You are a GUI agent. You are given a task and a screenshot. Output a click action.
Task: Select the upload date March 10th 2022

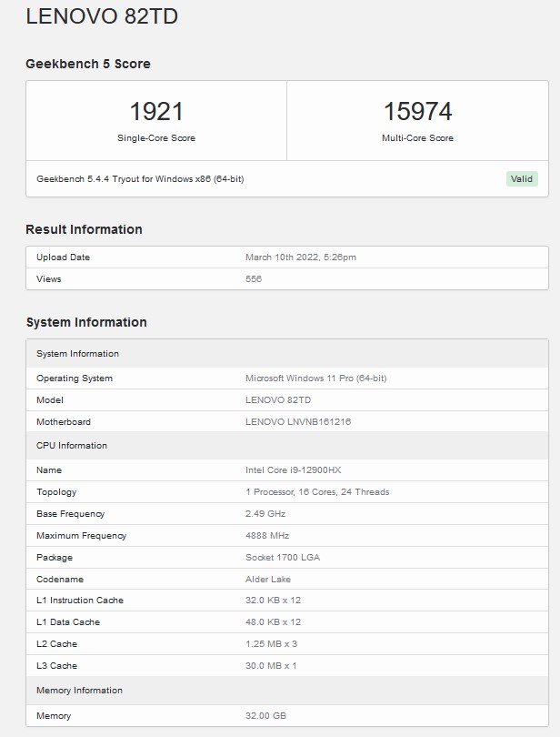point(301,257)
